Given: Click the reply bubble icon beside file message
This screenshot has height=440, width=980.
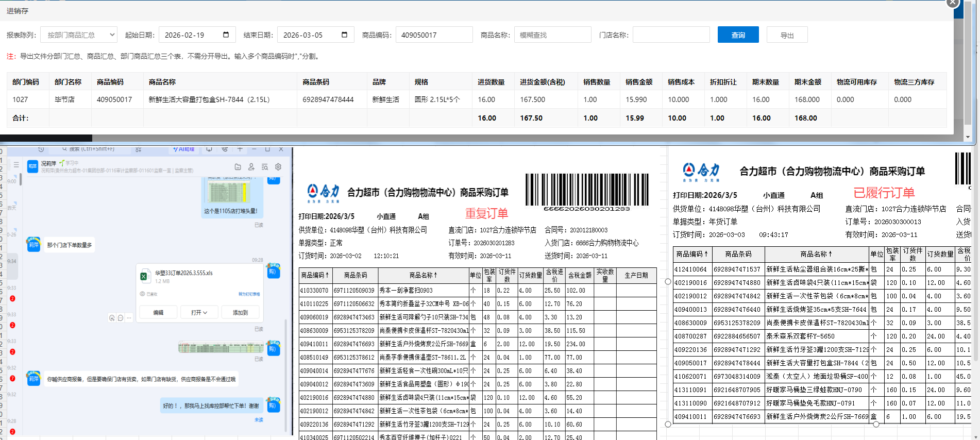Looking at the screenshot, I should click(120, 318).
